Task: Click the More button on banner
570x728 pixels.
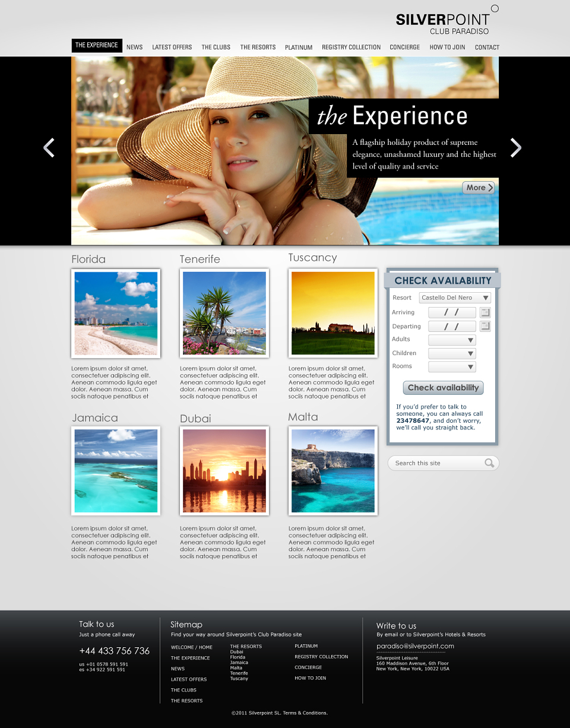Action: (x=479, y=188)
